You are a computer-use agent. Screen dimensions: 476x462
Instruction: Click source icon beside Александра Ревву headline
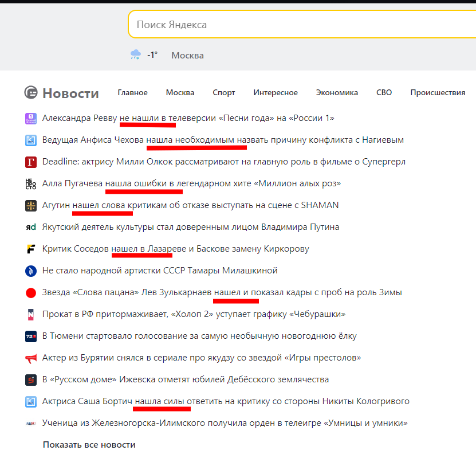pos(31,118)
